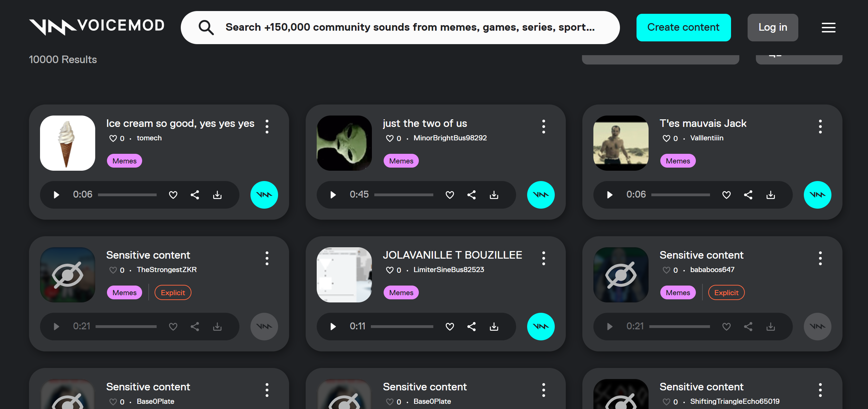Open three-dot menu on JOLAVANILLE T BOUZILLEE

[544, 258]
